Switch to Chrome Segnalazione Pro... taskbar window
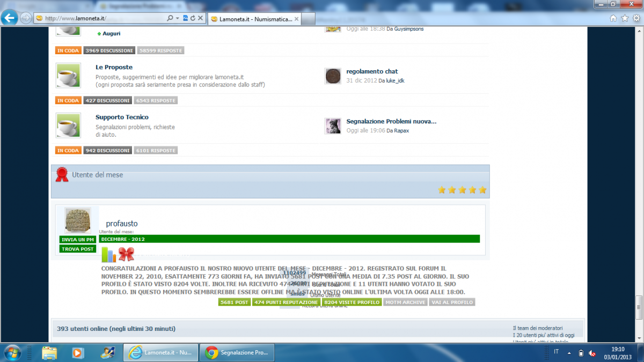This screenshot has height=362, width=644. pyautogui.click(x=237, y=352)
